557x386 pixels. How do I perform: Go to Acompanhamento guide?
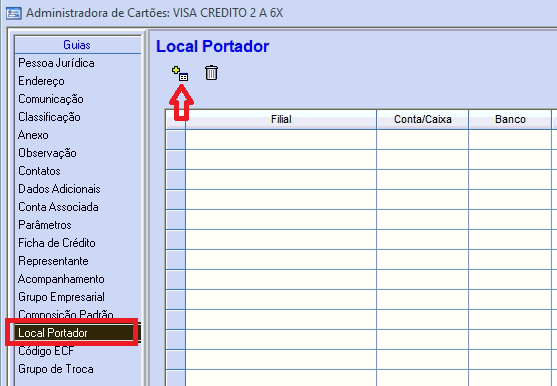(x=61, y=279)
